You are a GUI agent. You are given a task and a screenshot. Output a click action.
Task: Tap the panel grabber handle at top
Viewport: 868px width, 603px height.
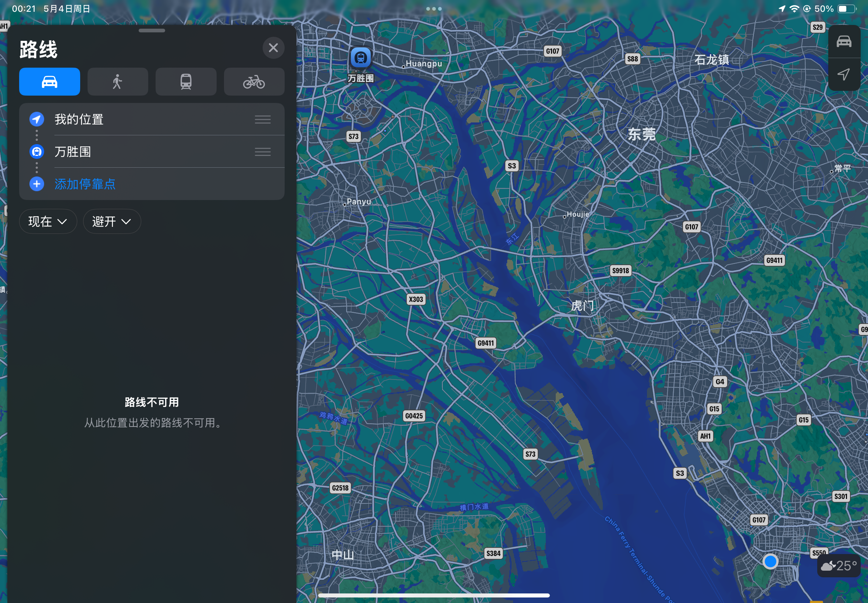[152, 31]
